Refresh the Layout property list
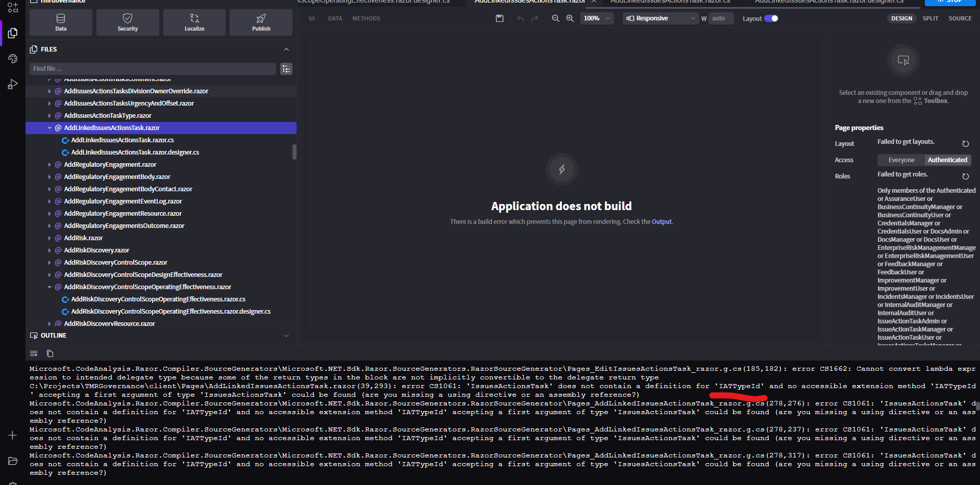The width and height of the screenshot is (980, 485). tap(965, 144)
